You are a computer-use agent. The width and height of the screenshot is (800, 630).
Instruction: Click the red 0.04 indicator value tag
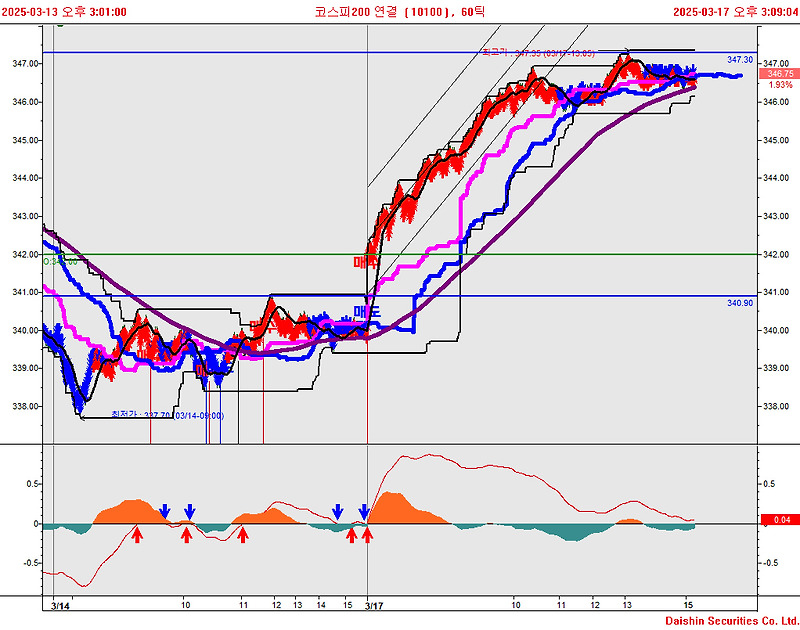[782, 520]
